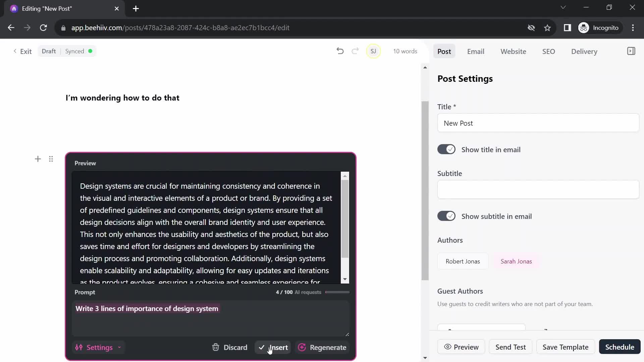
Task: Click the Schedule button
Action: (x=619, y=347)
